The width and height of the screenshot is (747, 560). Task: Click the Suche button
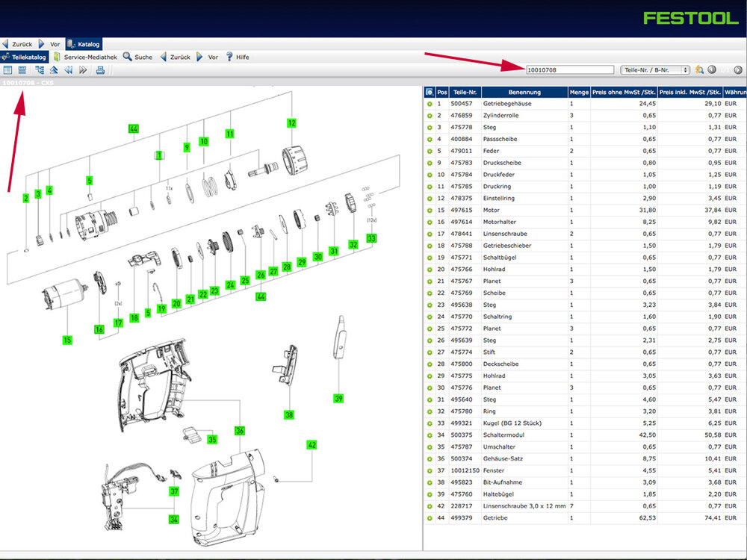pyautogui.click(x=138, y=57)
